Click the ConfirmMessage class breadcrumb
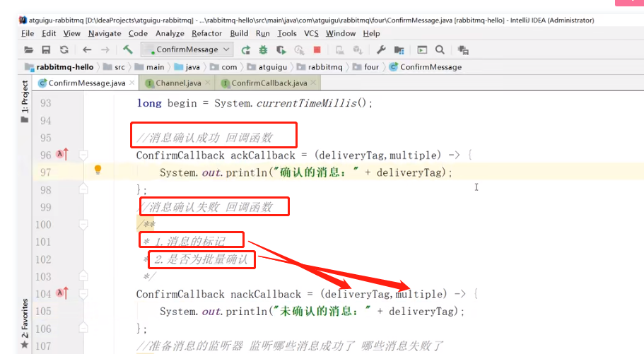Screen dimensions: 644x354 point(426,67)
